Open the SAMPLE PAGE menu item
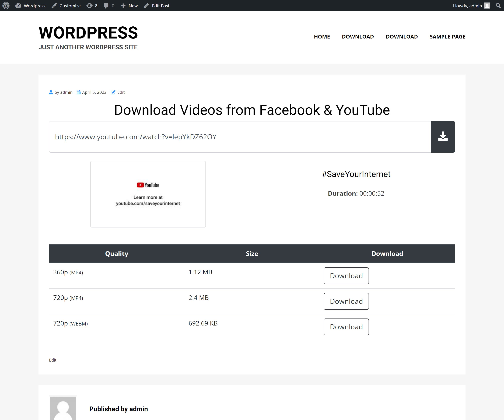Image resolution: width=504 pixels, height=420 pixels. click(x=447, y=37)
